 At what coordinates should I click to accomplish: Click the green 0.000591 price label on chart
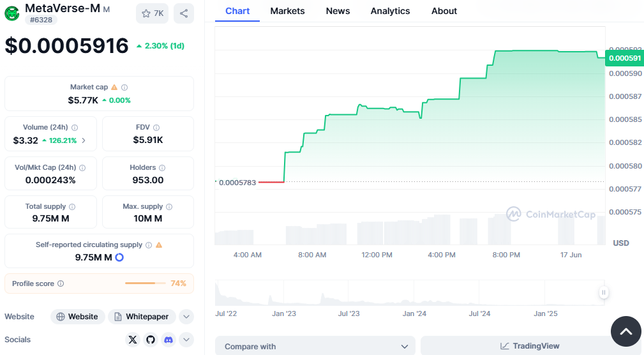point(625,58)
